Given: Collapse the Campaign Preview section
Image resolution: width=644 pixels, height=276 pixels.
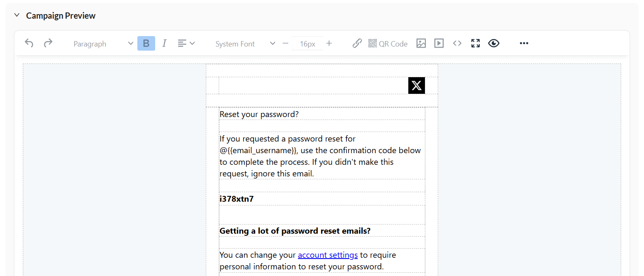Looking at the screenshot, I should click(x=17, y=15).
